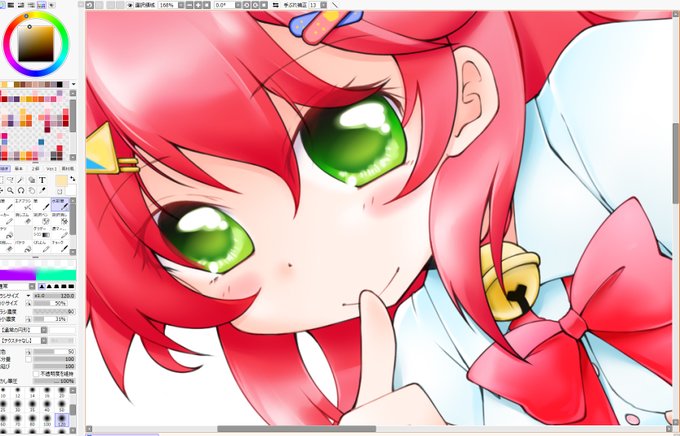Select the Rotate view tool
This screenshot has height=436, width=680.
click(21, 190)
